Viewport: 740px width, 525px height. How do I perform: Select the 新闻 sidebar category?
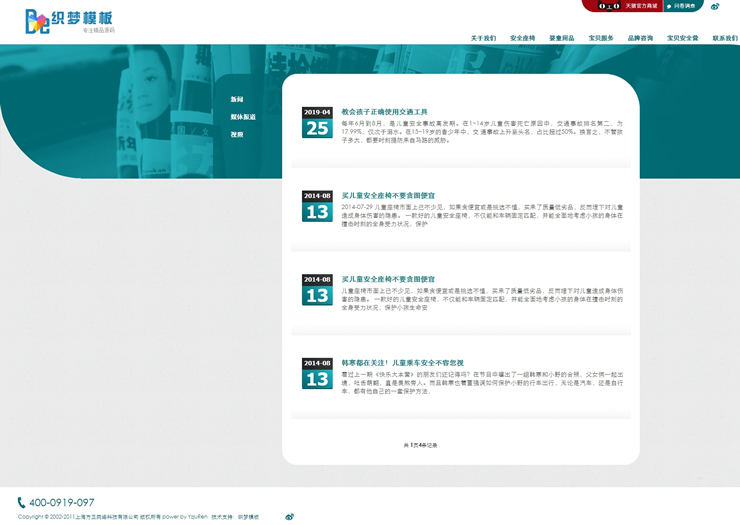[237, 100]
